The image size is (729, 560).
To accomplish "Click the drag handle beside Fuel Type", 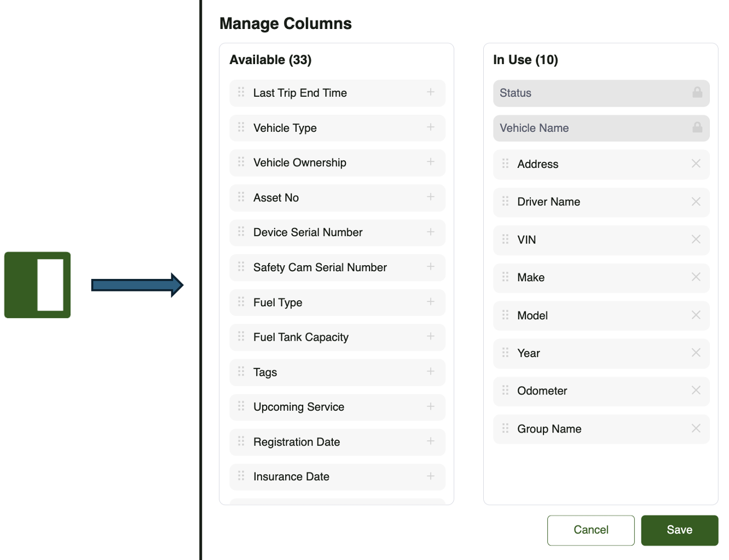I will tap(241, 302).
